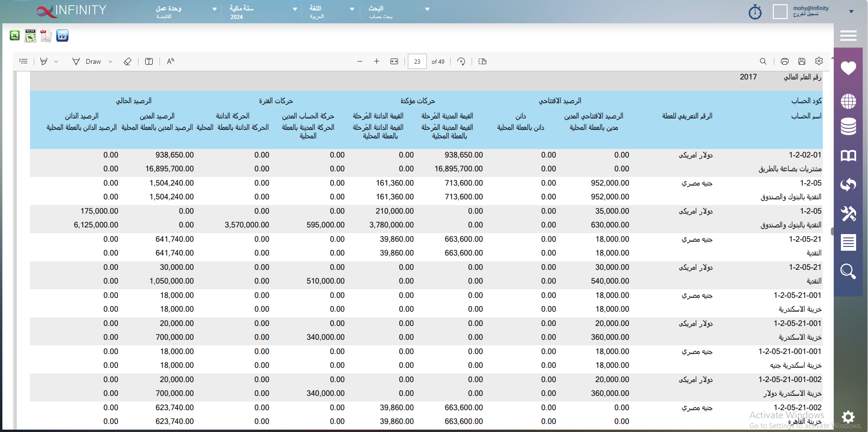Select the eraser tool
This screenshot has height=432, width=868.
point(128,61)
